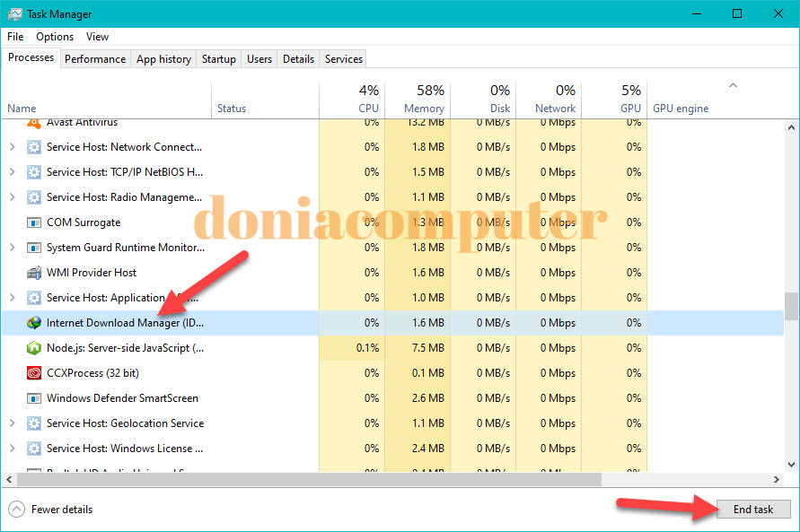This screenshot has width=800, height=532.
Task: Switch to the Services tab
Action: (344, 59)
